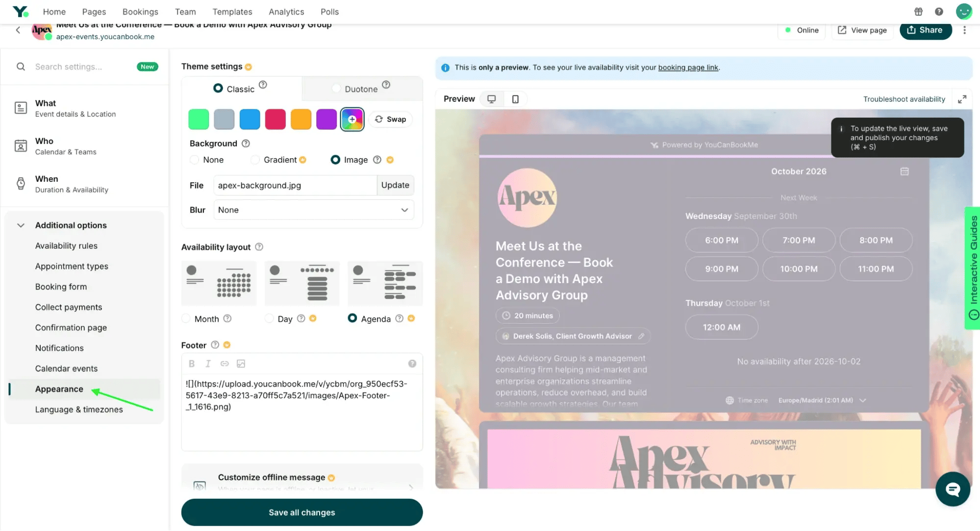Pick the custom rainbow color swatch
Screen dimensions: 980x531
coord(352,120)
